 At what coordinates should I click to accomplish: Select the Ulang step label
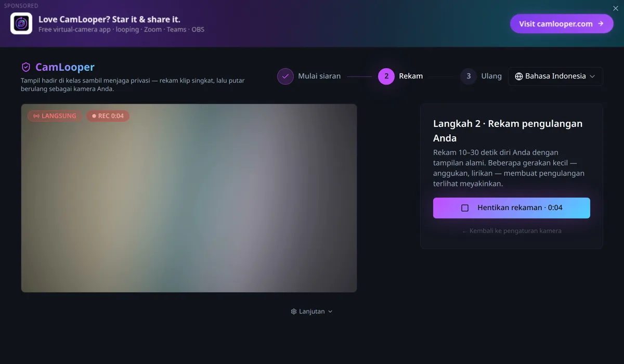tap(491, 76)
